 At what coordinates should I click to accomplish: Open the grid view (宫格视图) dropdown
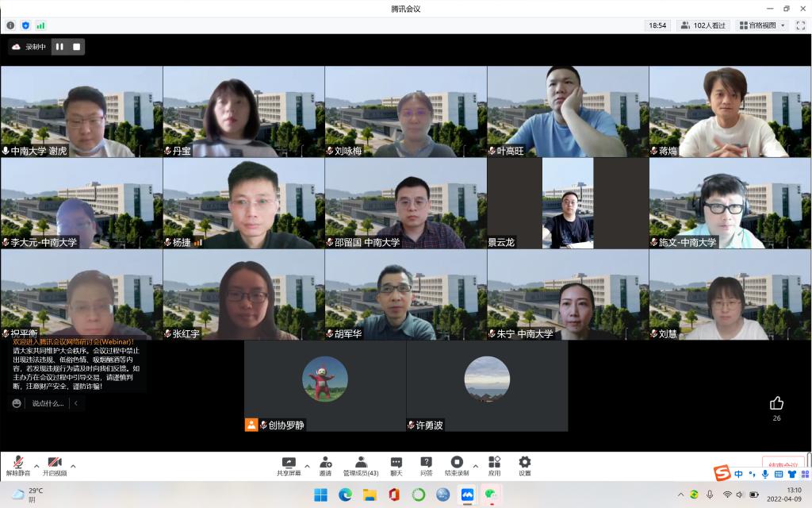[x=763, y=25]
